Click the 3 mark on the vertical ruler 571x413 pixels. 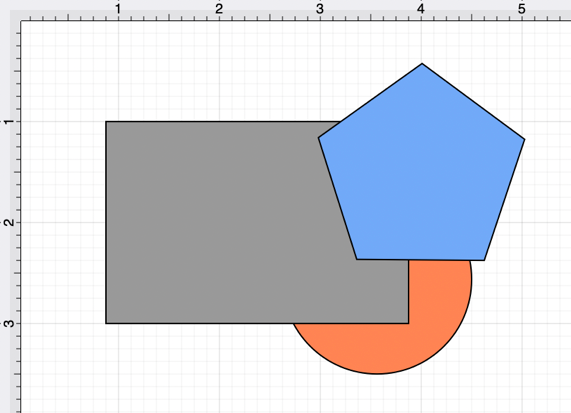9,323
